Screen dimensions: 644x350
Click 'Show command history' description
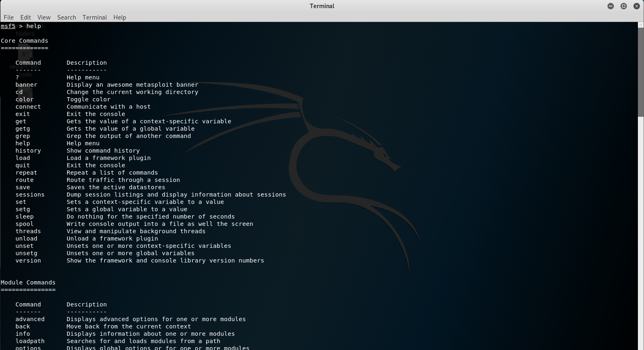[103, 151]
